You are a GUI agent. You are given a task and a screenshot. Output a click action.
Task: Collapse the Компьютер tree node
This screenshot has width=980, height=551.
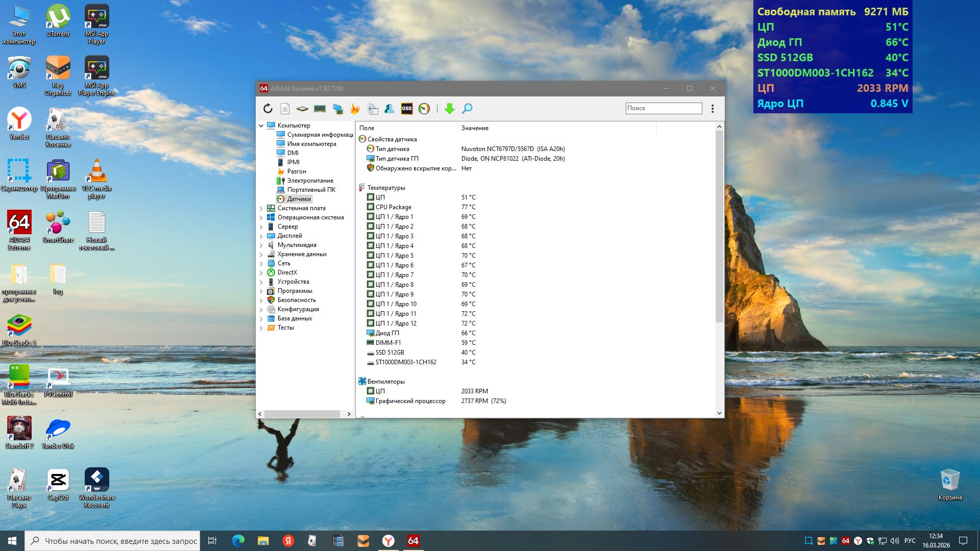(261, 126)
